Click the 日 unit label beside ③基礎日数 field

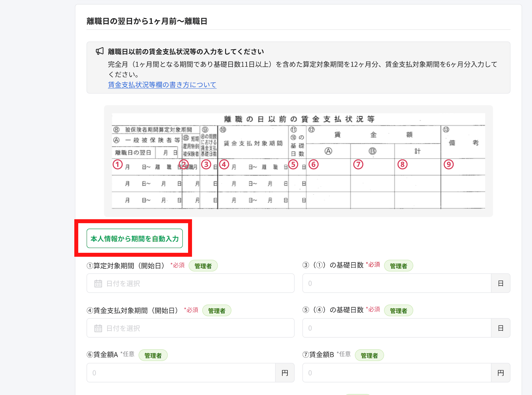[500, 283]
